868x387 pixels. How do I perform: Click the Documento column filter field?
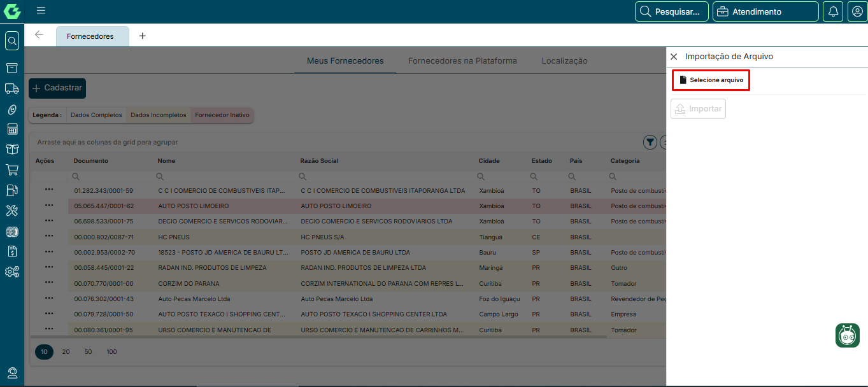pyautogui.click(x=110, y=176)
